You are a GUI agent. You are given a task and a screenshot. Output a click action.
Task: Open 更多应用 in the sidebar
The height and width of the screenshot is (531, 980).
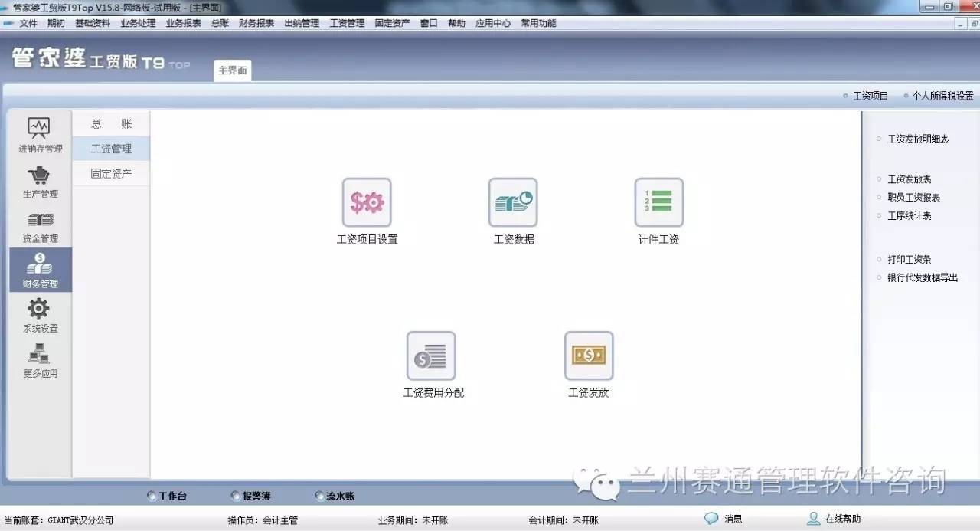(x=40, y=360)
